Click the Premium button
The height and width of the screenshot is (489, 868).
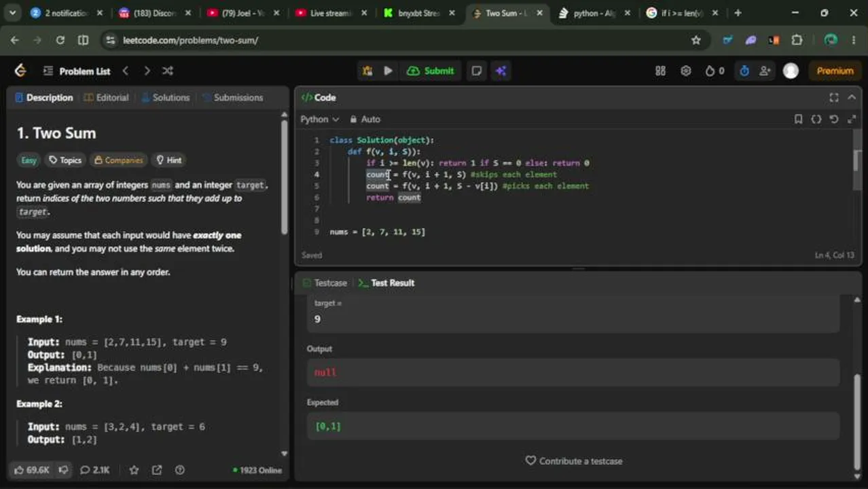[x=835, y=71]
